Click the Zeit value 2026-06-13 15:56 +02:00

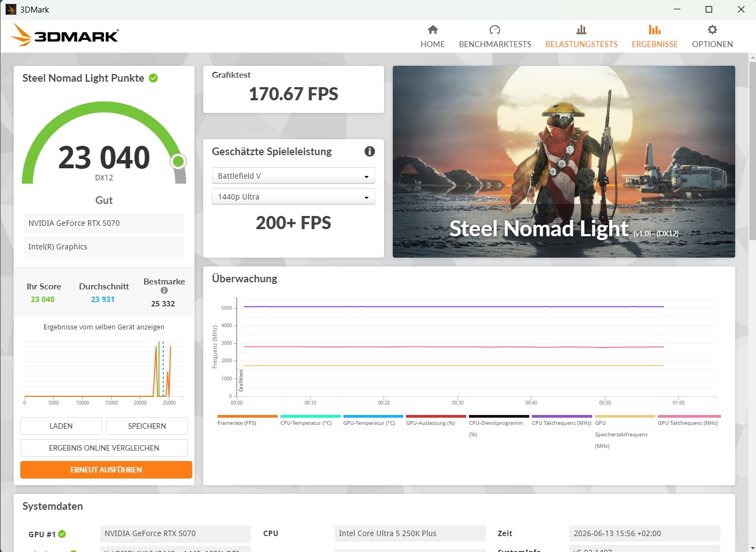coord(645,533)
